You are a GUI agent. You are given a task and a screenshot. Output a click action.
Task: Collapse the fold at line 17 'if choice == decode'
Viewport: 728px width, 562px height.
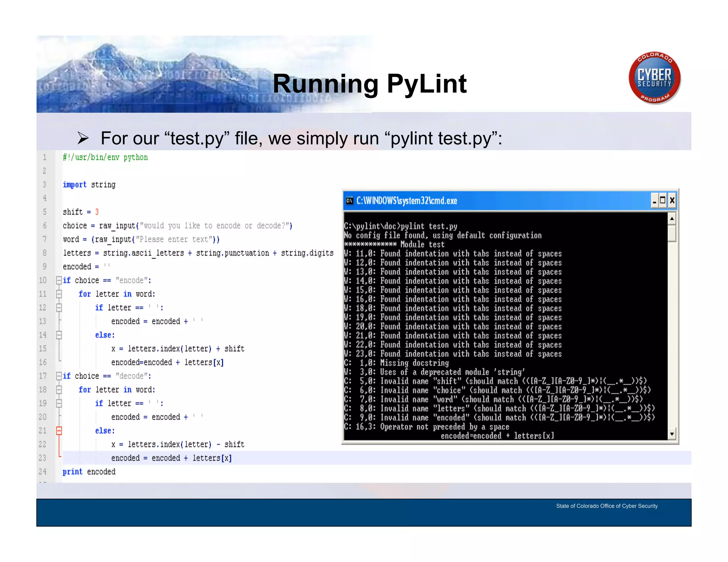pyautogui.click(x=59, y=376)
